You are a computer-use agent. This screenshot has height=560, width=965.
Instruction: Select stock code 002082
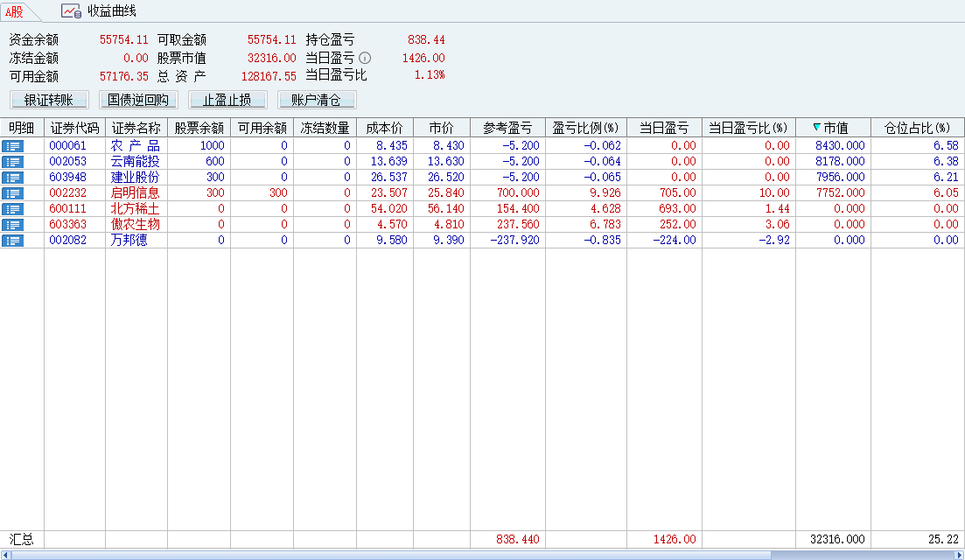(x=67, y=241)
